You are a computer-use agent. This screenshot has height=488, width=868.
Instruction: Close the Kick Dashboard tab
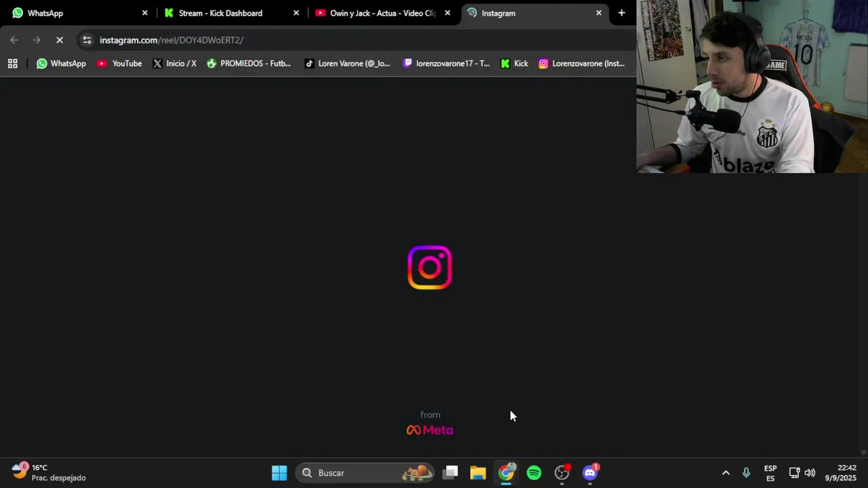coord(296,13)
